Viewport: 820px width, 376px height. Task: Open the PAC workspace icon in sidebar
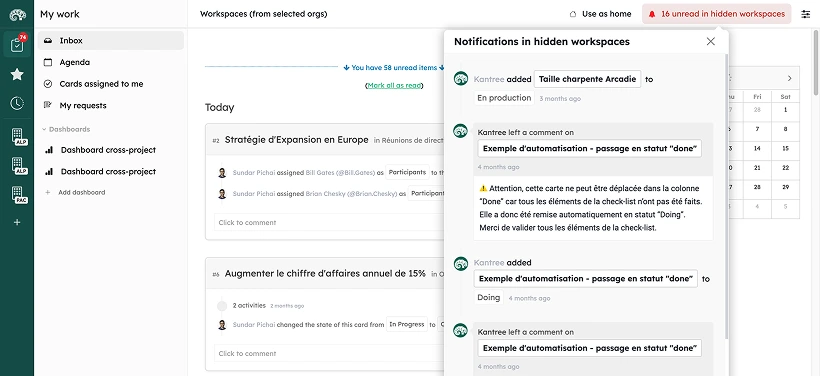[18, 195]
